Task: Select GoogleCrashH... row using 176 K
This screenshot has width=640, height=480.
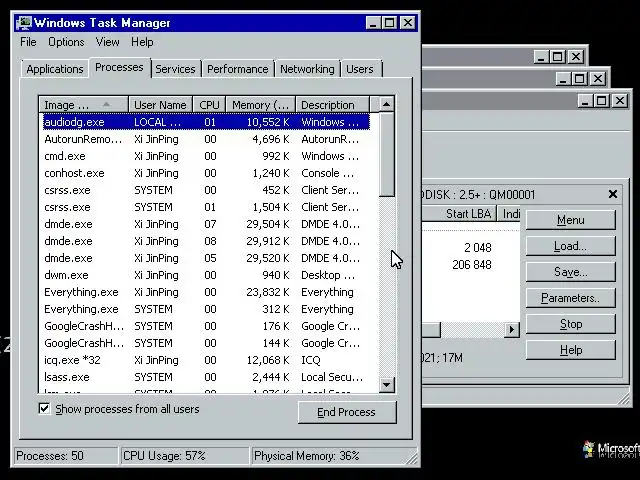Action: tap(207, 326)
